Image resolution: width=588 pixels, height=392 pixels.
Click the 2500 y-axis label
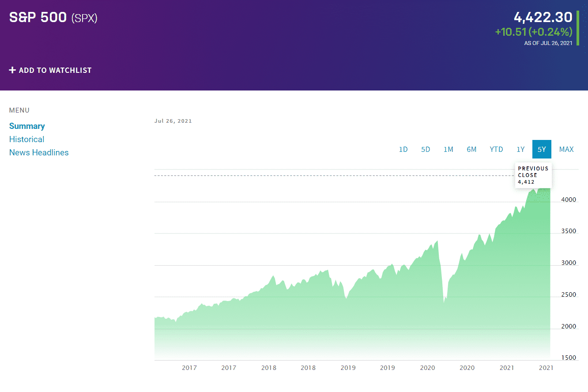[569, 295]
